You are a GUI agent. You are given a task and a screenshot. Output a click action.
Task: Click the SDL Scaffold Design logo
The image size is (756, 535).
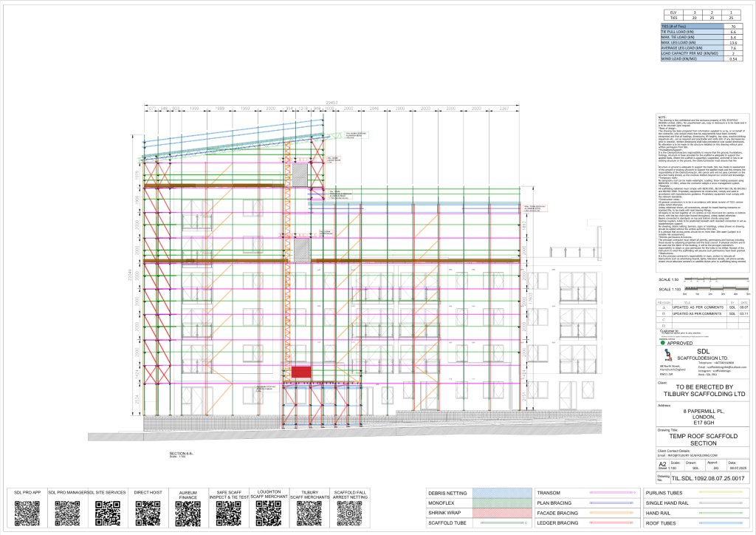tap(669, 355)
